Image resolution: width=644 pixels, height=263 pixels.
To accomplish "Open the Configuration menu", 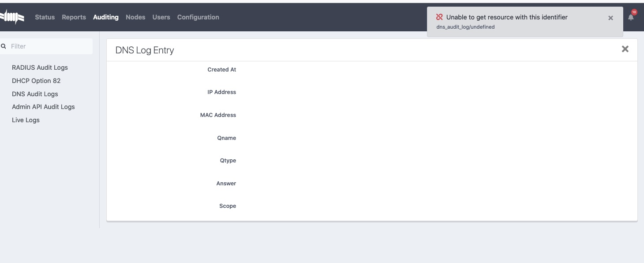I will 198,17.
